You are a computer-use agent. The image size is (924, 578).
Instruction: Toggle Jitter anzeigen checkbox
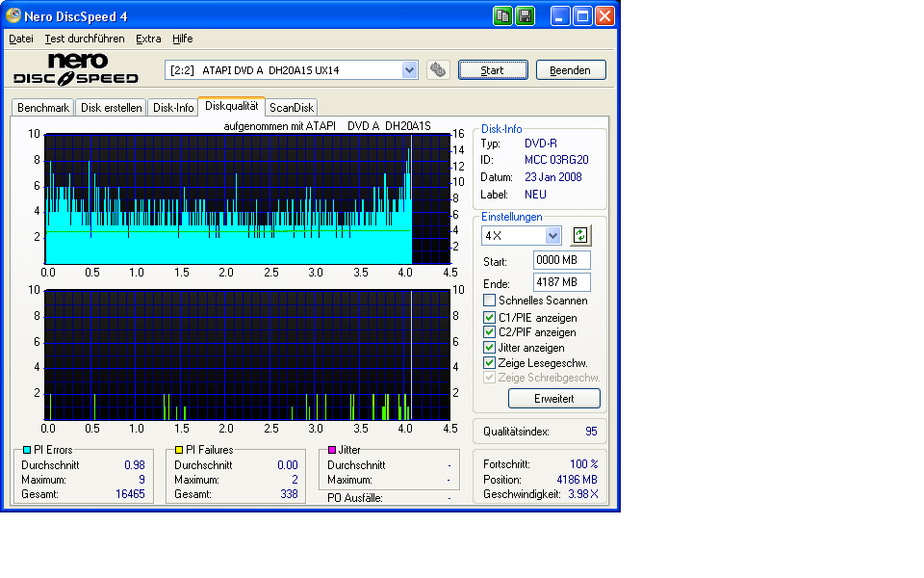tap(490, 348)
